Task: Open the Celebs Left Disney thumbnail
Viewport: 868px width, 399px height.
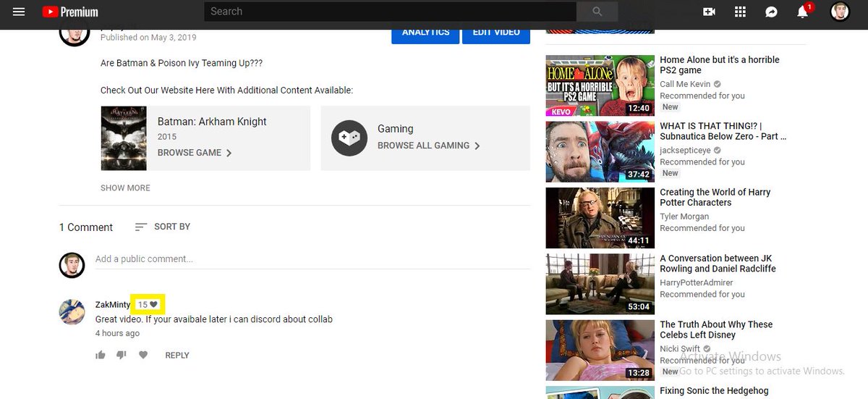Action: tap(600, 350)
